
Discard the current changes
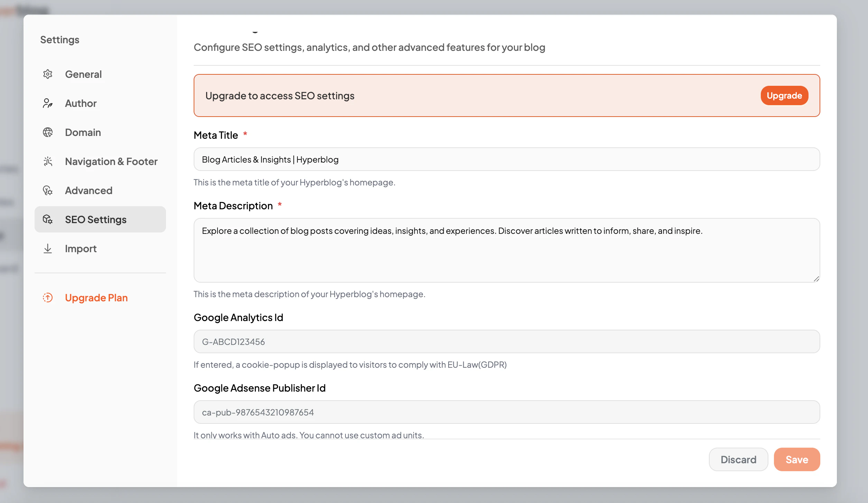pyautogui.click(x=738, y=459)
